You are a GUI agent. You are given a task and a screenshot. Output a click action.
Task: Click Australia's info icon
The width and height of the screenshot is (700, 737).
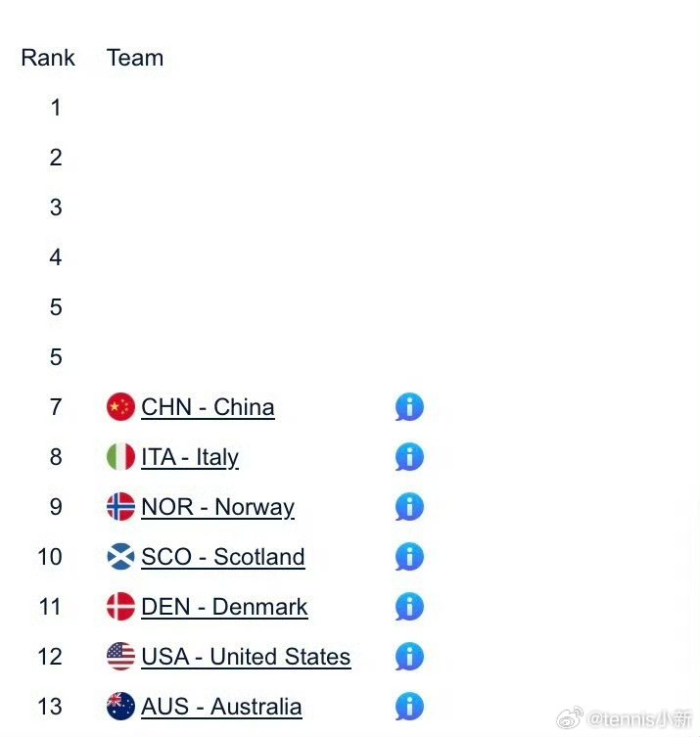409,707
